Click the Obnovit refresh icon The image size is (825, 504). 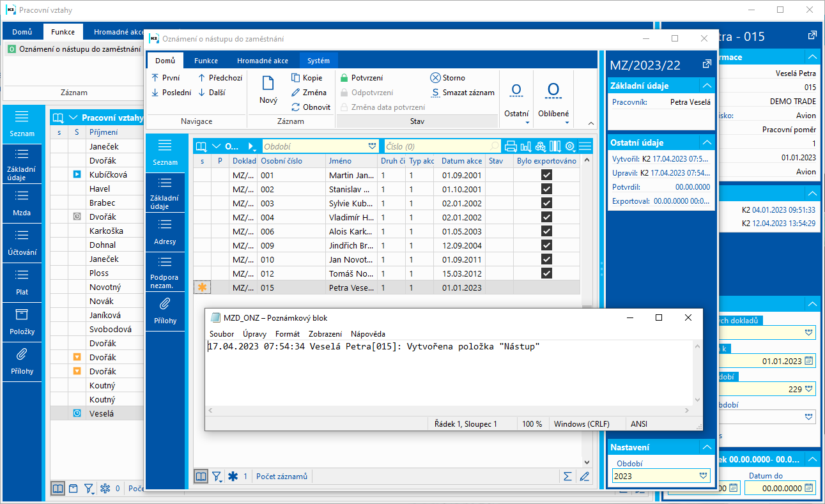[x=295, y=107]
